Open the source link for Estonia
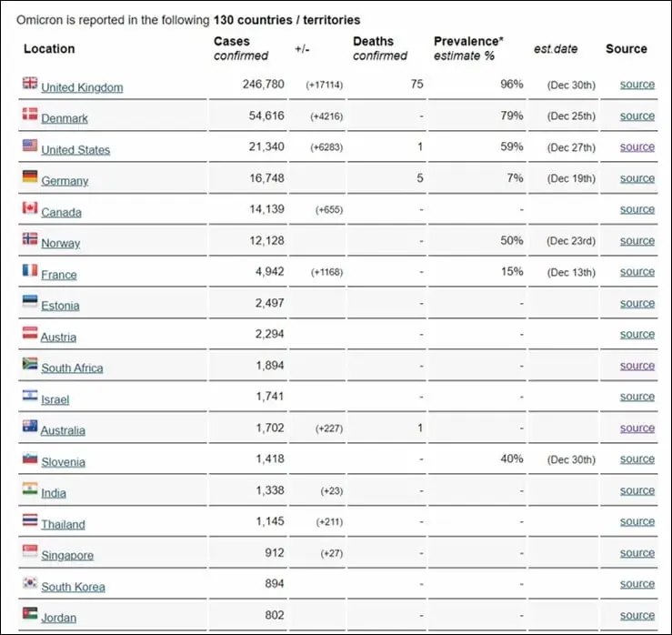The width and height of the screenshot is (672, 635). pyautogui.click(x=637, y=303)
